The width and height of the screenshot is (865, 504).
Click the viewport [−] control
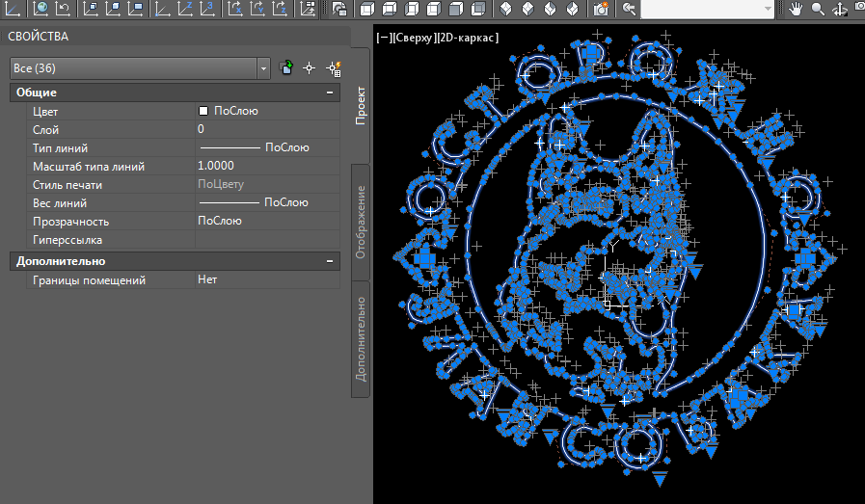pos(384,38)
